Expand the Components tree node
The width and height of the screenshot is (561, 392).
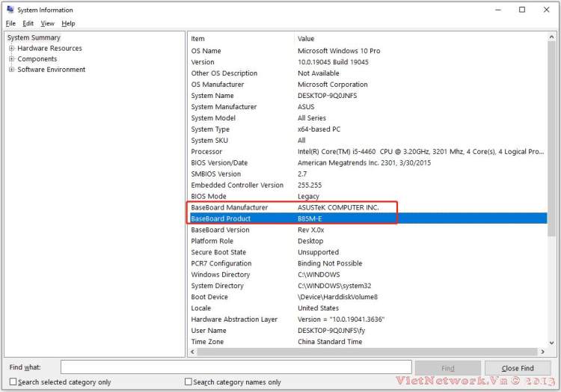(12, 59)
